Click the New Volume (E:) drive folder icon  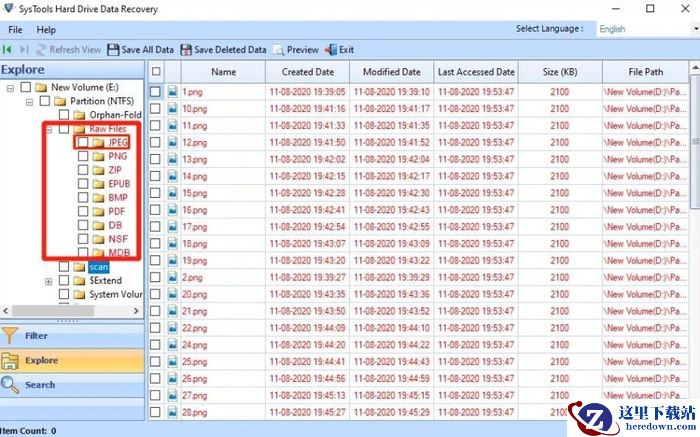click(41, 87)
